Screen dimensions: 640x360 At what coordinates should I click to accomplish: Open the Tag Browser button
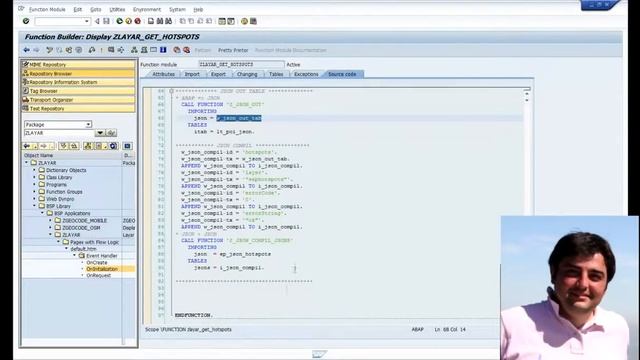click(x=78, y=91)
